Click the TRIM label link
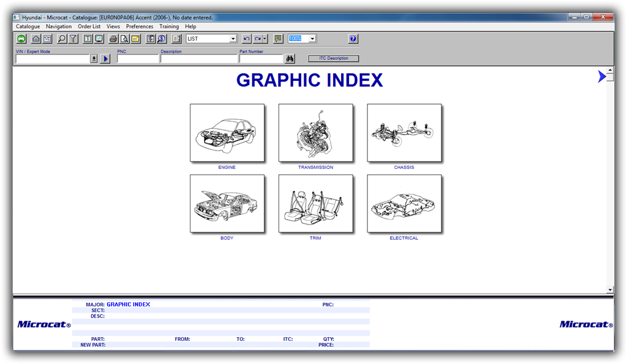The height and width of the screenshot is (364, 627). tap(315, 238)
